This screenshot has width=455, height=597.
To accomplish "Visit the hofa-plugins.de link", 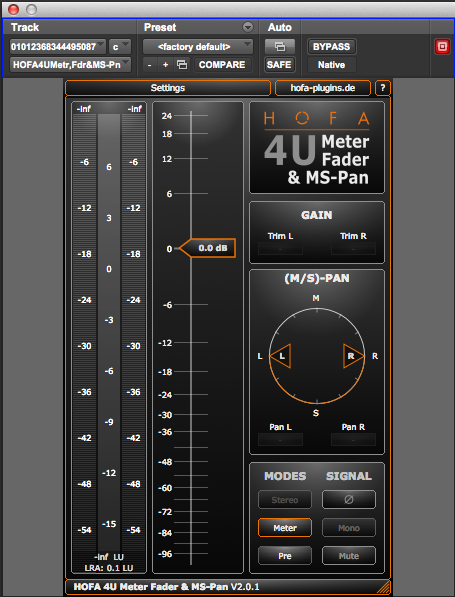I will point(322,88).
